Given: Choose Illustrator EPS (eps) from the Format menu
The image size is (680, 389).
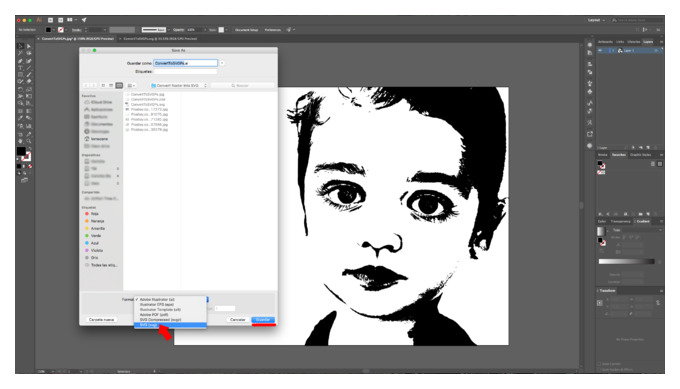Looking at the screenshot, I should [170, 305].
